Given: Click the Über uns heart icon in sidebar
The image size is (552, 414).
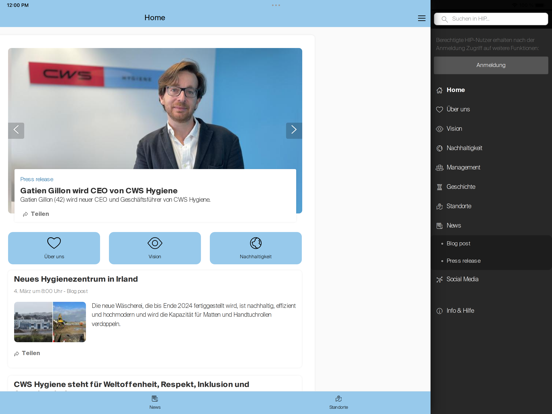Looking at the screenshot, I should [x=439, y=109].
